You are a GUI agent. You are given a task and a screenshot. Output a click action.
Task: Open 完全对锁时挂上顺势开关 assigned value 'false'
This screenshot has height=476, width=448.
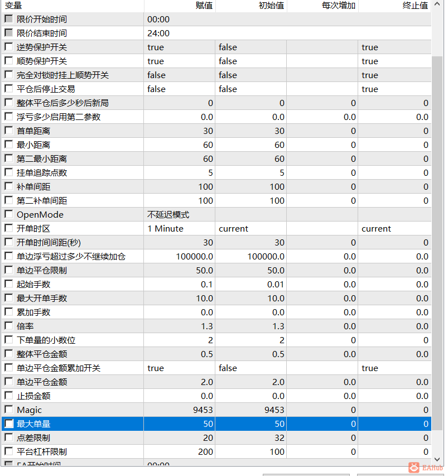(180, 75)
